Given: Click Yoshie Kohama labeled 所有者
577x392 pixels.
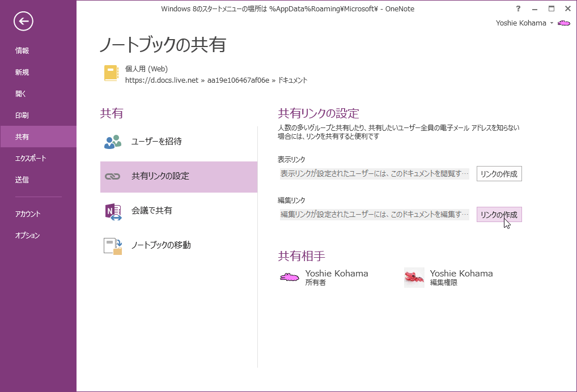Looking at the screenshot, I should coord(337,274).
